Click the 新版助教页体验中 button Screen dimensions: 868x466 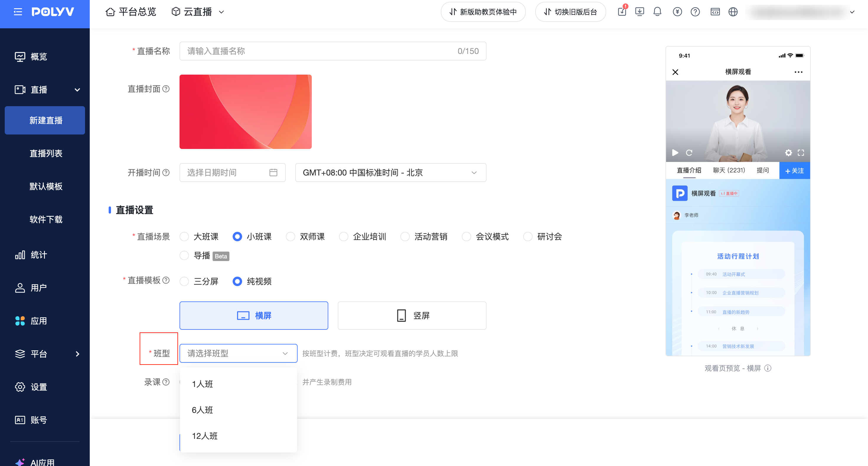point(483,12)
